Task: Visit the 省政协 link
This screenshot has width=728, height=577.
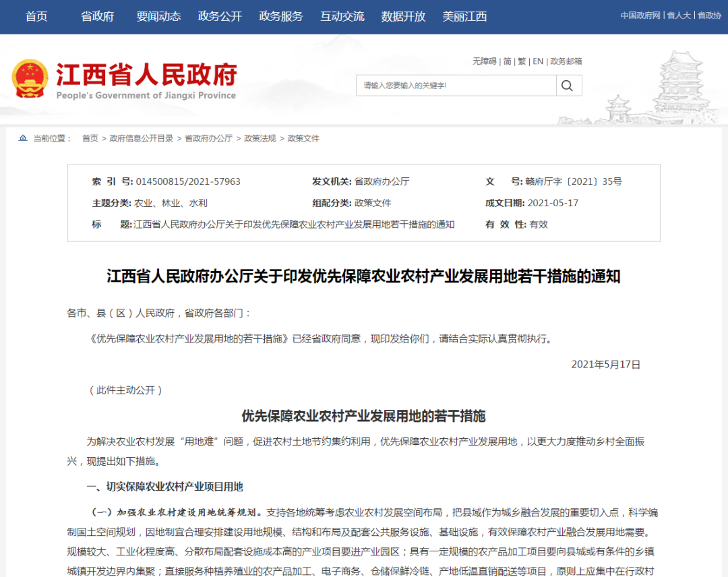Action: 709,16
